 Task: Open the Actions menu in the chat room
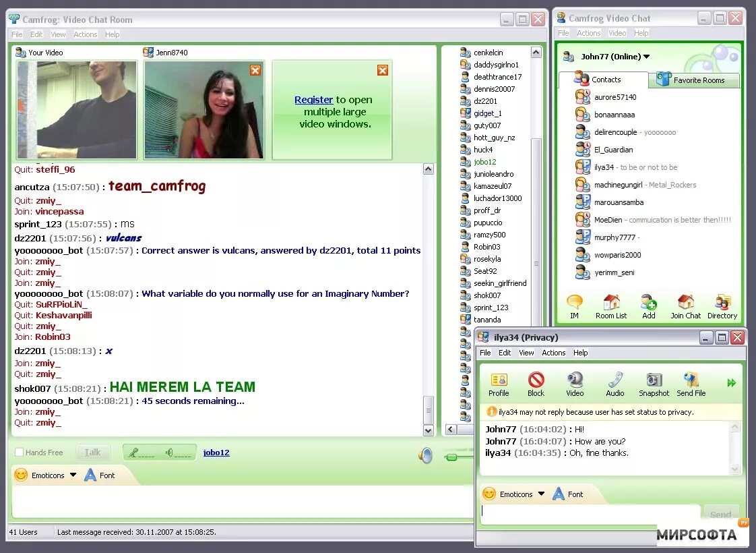coord(85,34)
